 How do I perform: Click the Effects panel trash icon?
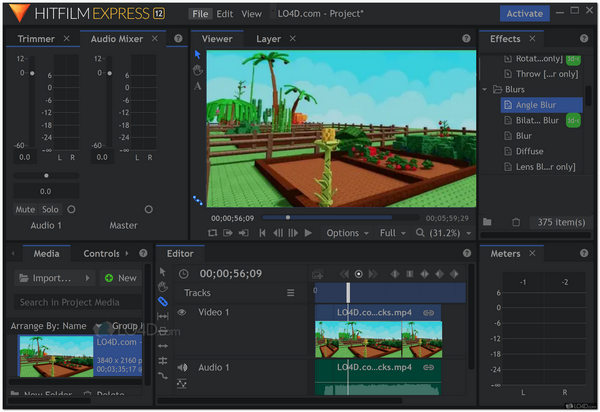click(x=516, y=222)
